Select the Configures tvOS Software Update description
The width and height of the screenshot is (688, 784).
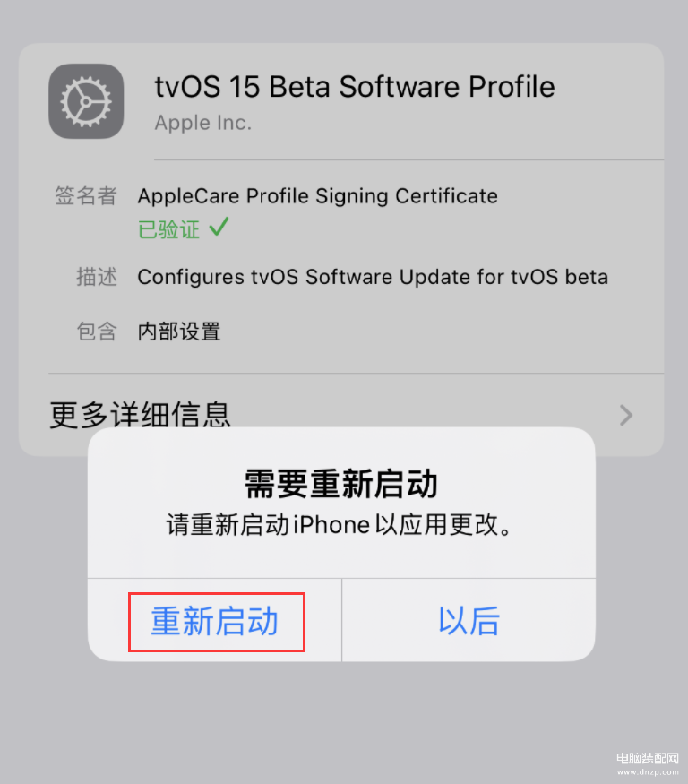tap(373, 277)
